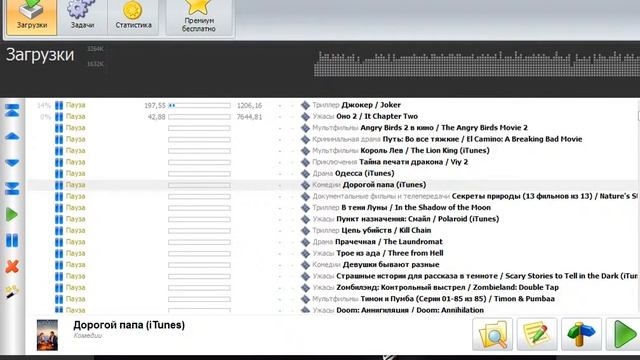The height and width of the screenshot is (360, 640).
Task: Select Оно 2 / It Chapter Two
Action: 377,116
